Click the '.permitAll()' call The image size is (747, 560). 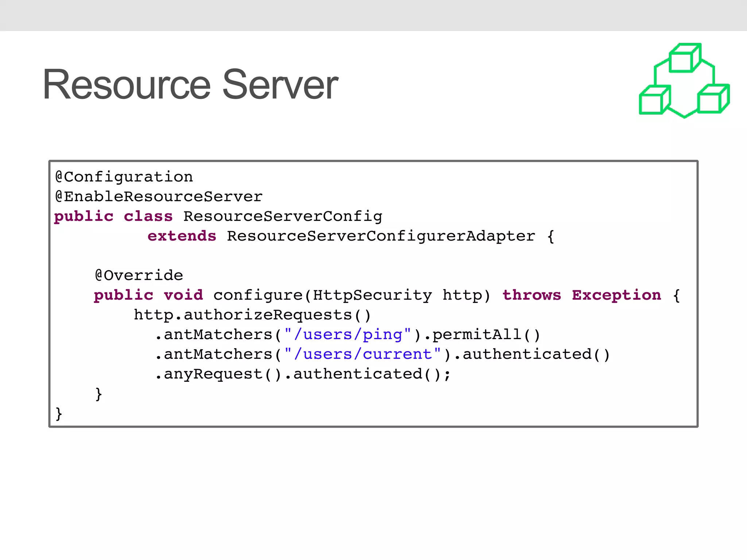click(482, 335)
